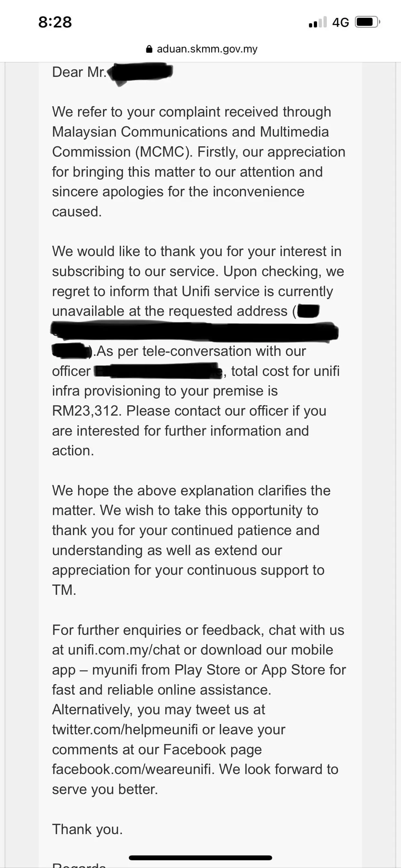The height and width of the screenshot is (868, 401).
Task: Tap the aduan.skmm.gov.my address field
Action: point(207,49)
